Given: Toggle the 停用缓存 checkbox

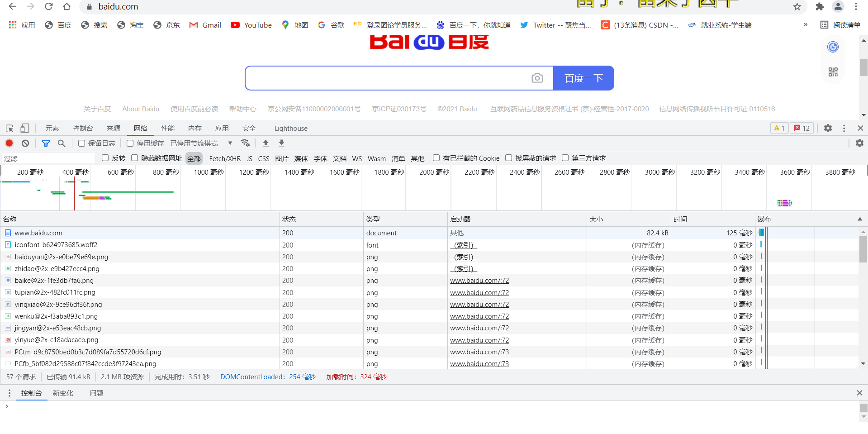Looking at the screenshot, I should [130, 143].
